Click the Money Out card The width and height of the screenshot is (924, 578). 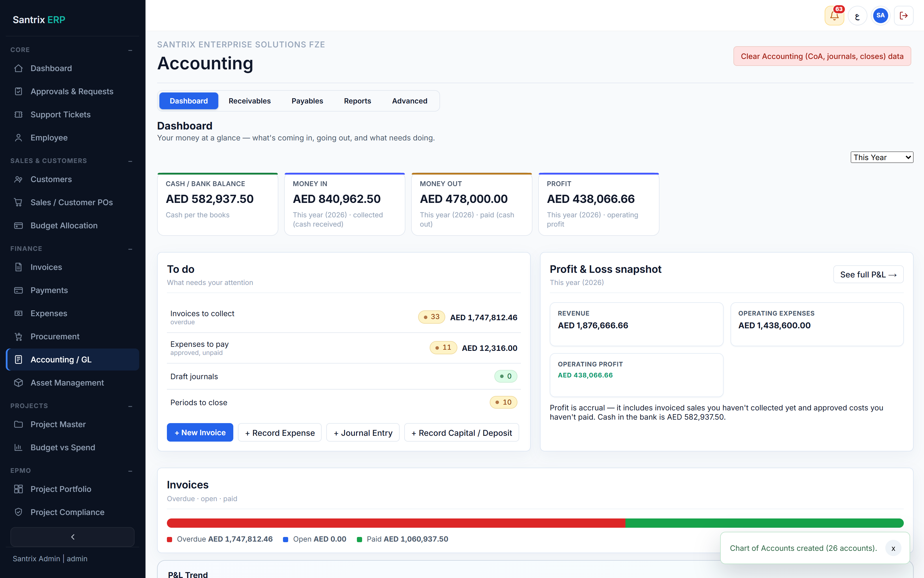(472, 204)
